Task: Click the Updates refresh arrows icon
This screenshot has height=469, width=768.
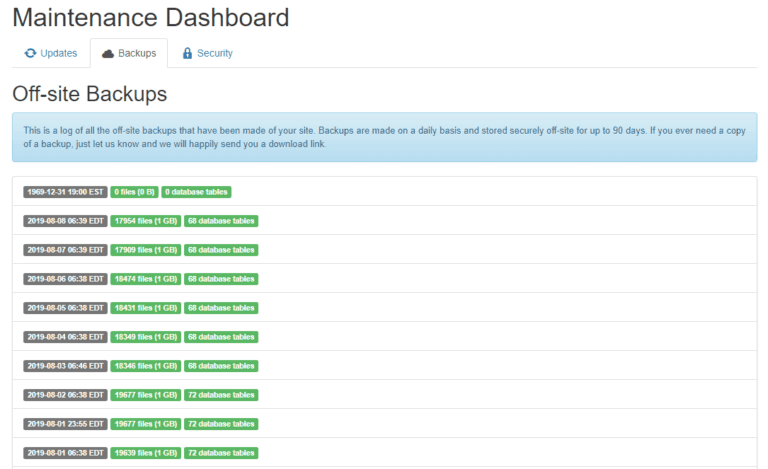Action: 30,53
